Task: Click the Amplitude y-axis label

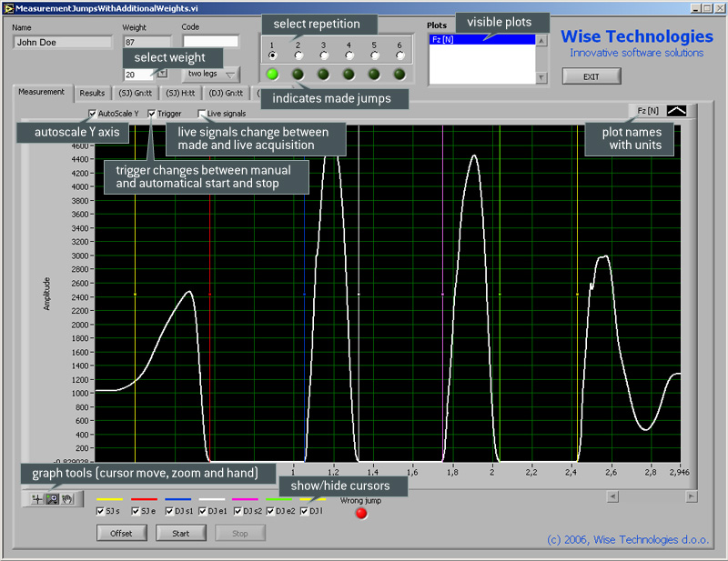Action: [46, 294]
